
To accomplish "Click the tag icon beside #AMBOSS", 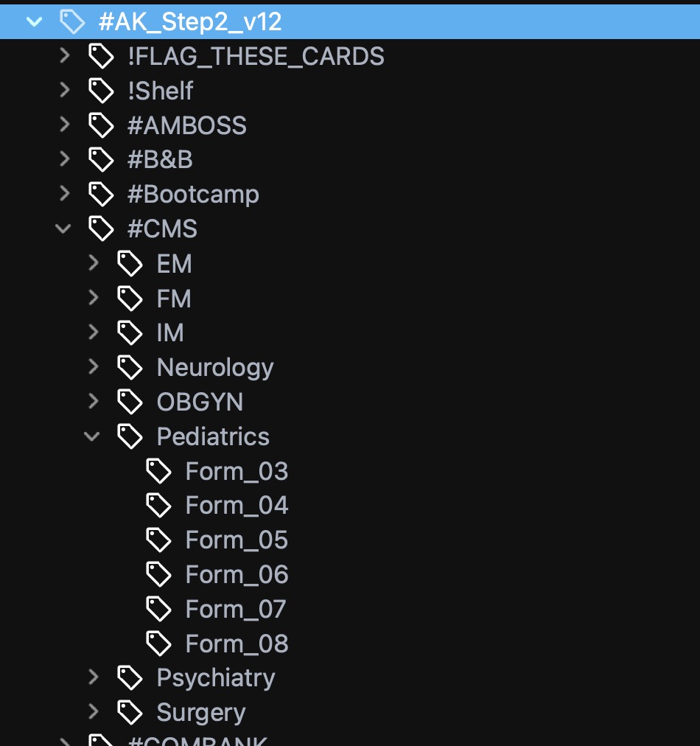I will pos(101,125).
